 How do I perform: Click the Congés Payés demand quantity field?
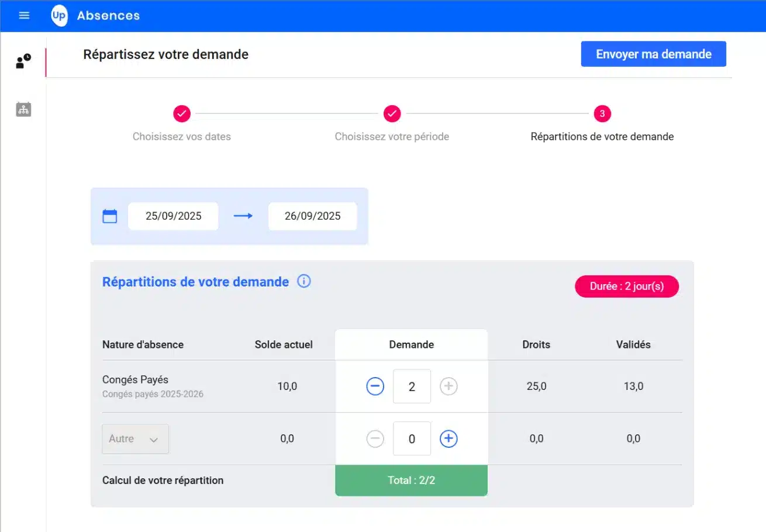[412, 386]
